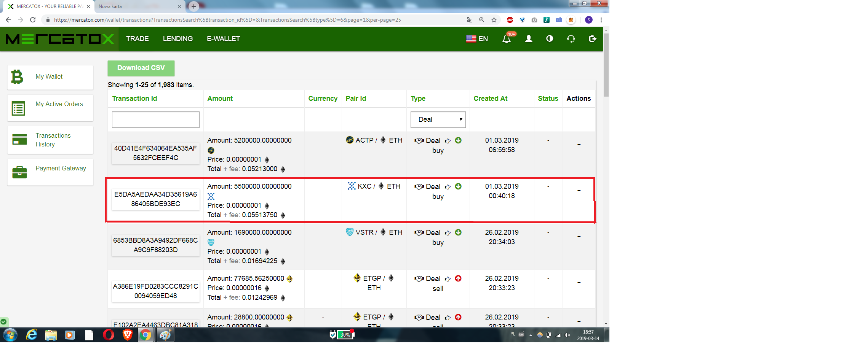Image resolution: width=868 pixels, height=364 pixels.
Task: Click the card icon beside Transactions History
Action: pyautogui.click(x=19, y=140)
